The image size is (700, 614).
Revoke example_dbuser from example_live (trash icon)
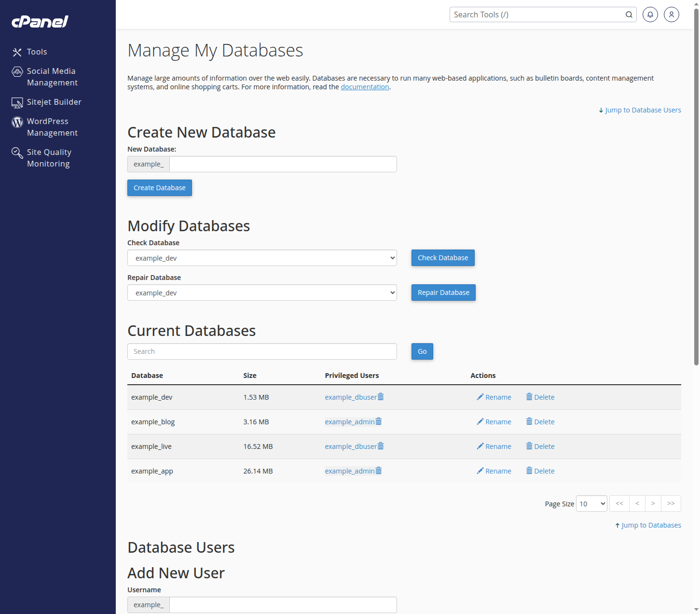coord(381,446)
